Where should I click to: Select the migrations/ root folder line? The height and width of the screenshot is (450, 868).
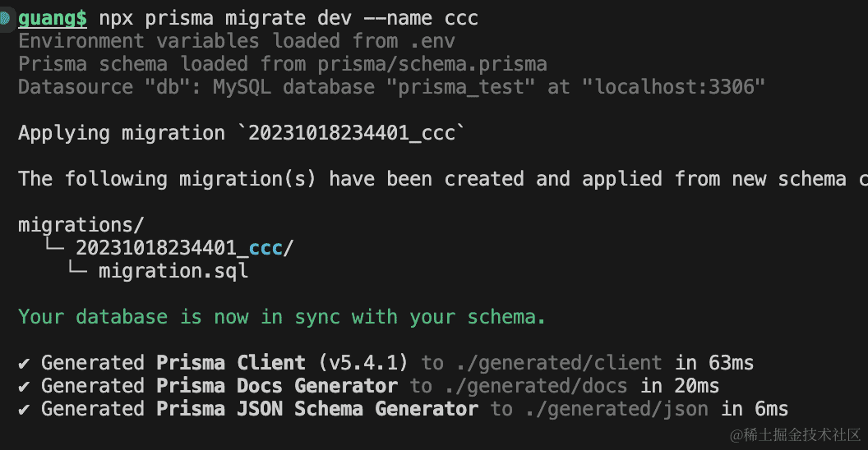(81, 224)
